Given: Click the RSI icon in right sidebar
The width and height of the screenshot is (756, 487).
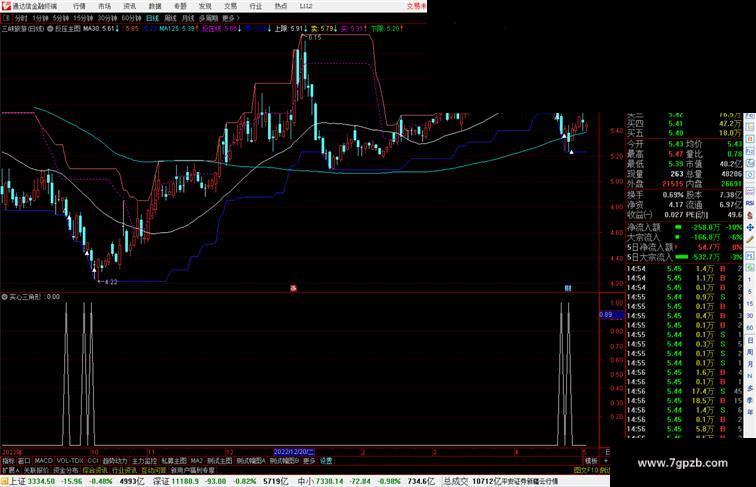Looking at the screenshot, I should [750, 203].
